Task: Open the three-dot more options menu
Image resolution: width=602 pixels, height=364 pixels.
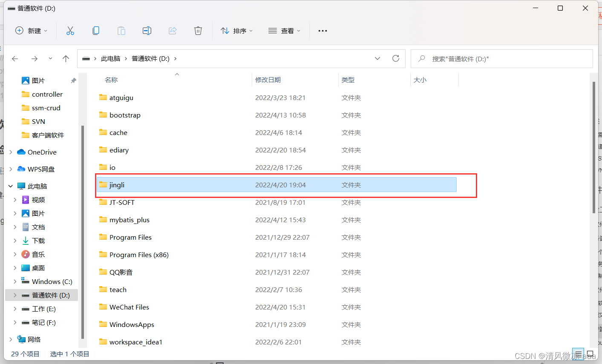Action: click(x=323, y=31)
